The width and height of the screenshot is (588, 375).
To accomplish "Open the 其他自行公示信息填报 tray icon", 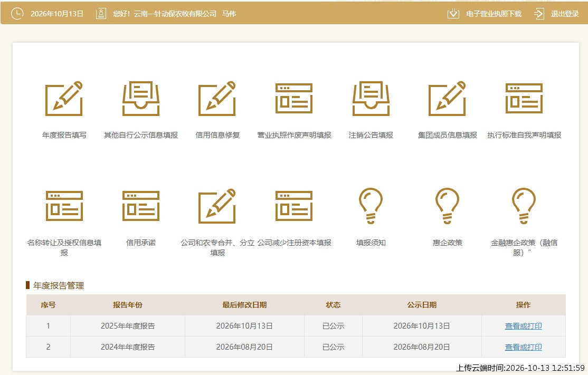I will pos(141,98).
